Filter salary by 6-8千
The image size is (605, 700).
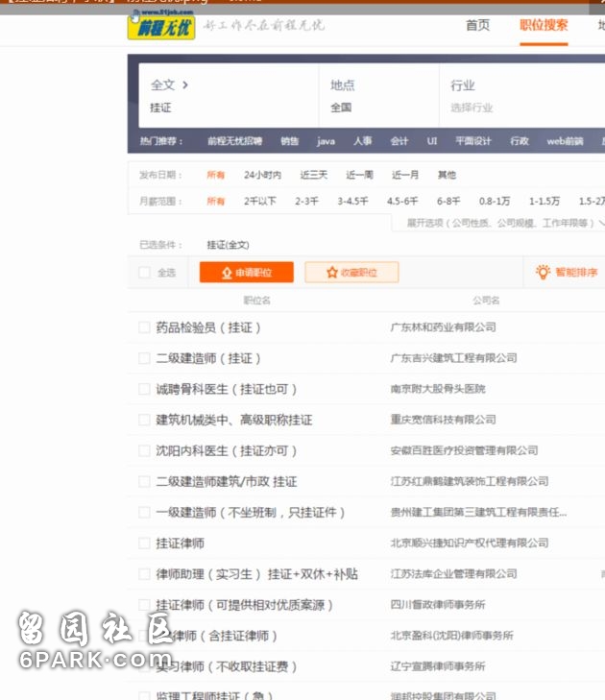click(448, 202)
